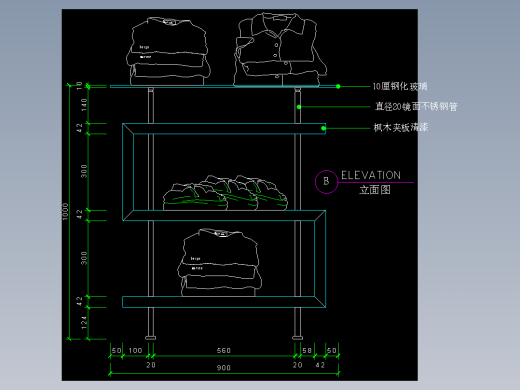The width and height of the screenshot is (520, 390).
Task: Click the circled B elevation marker
Action: pyautogui.click(x=326, y=182)
